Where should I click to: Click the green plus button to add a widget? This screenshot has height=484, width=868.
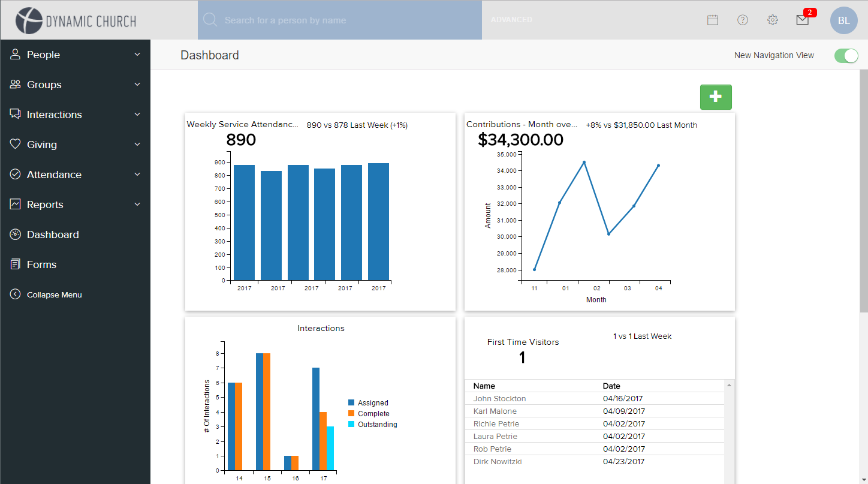[716, 97]
